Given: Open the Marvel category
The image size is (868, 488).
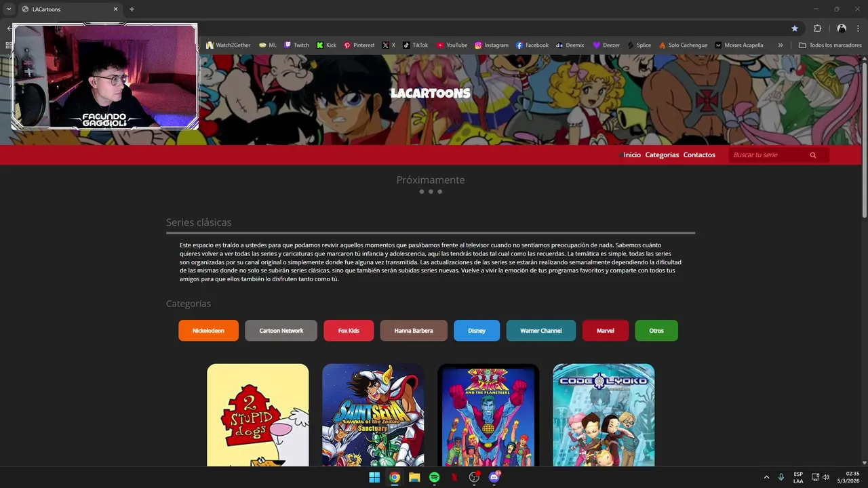Looking at the screenshot, I should (x=606, y=331).
